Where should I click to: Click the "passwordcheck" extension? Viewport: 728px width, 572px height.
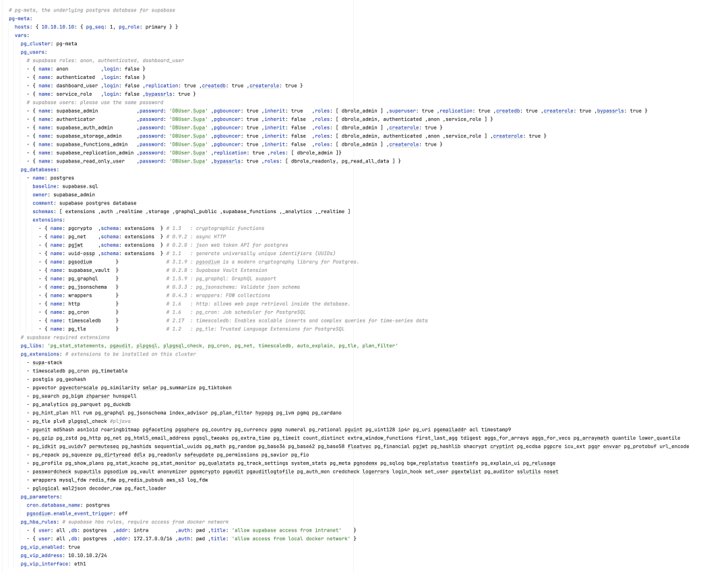(51, 471)
